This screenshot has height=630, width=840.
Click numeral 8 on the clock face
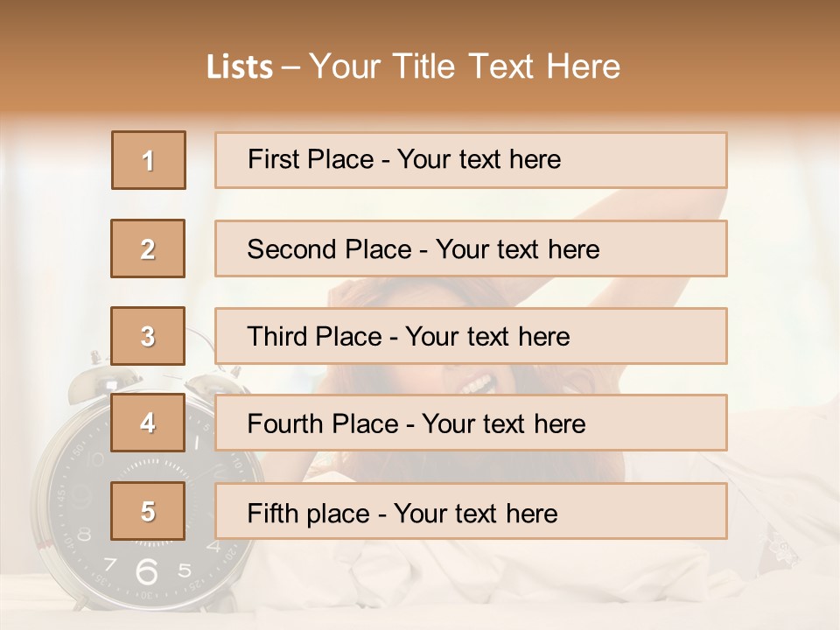tap(84, 535)
